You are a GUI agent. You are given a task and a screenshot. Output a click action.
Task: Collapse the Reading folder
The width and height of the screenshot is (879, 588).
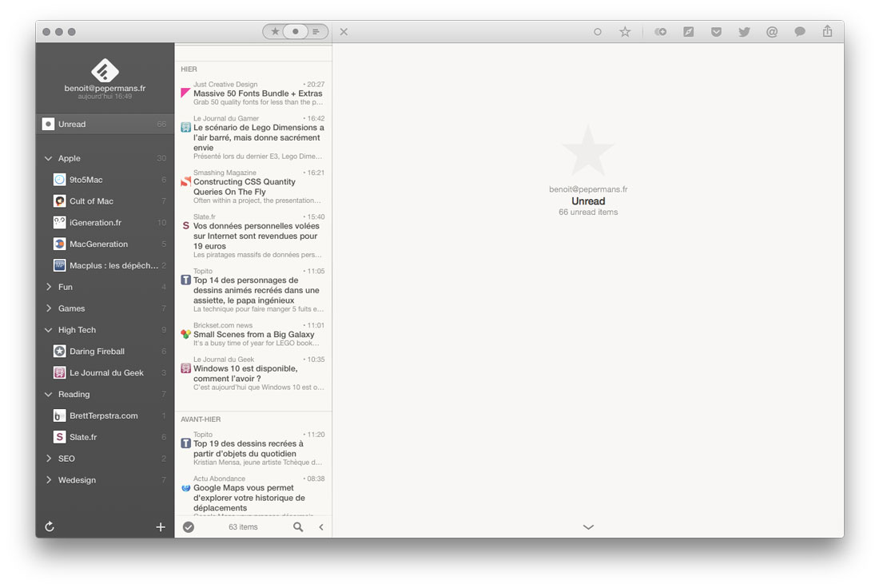[48, 395]
